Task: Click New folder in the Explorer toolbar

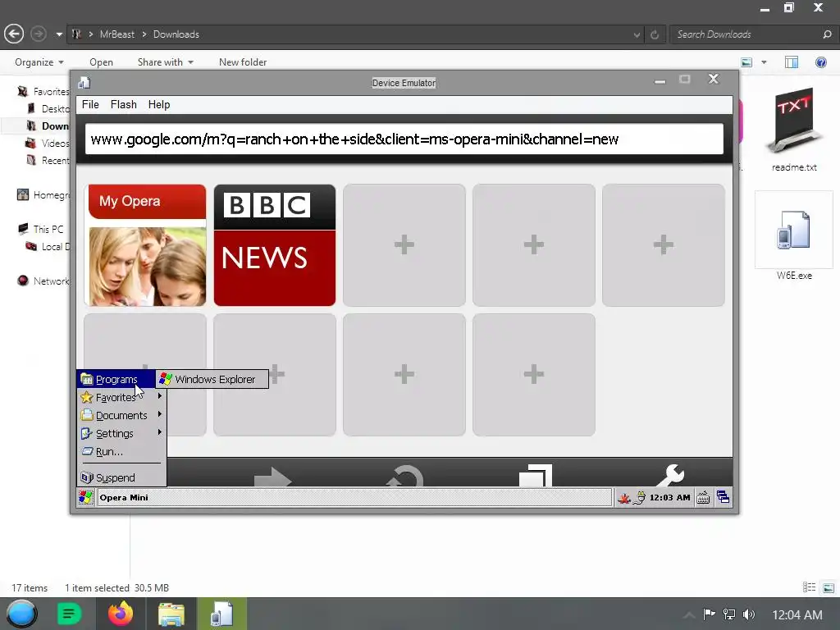Action: (243, 62)
